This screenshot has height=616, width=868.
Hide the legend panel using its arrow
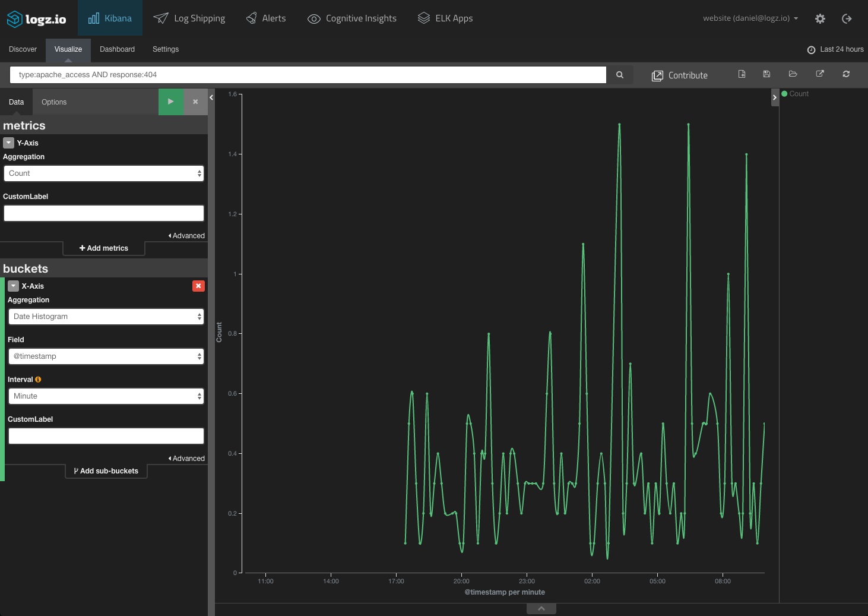(x=775, y=97)
